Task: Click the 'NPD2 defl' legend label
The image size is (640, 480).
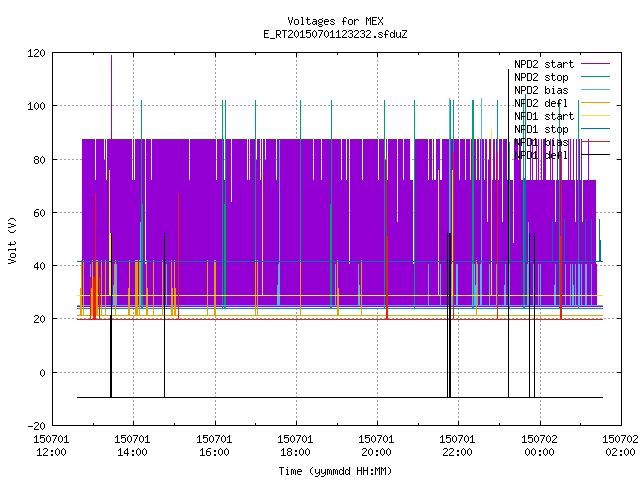Action: (541, 103)
